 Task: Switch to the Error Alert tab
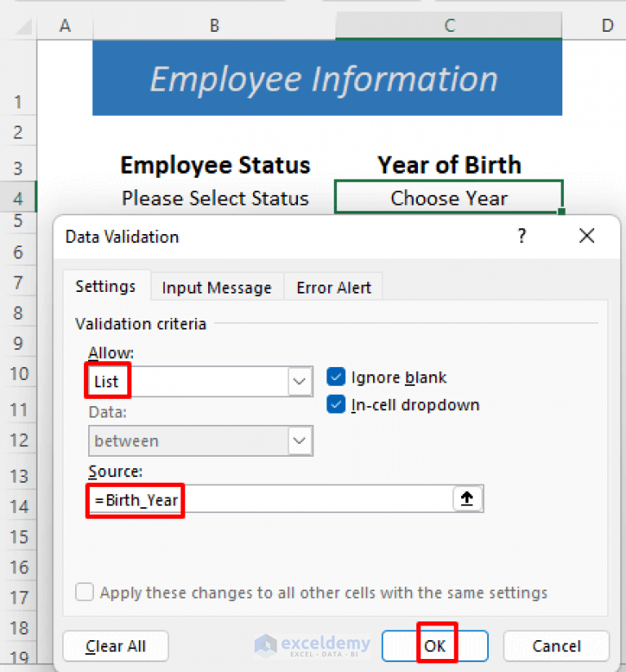(x=333, y=287)
